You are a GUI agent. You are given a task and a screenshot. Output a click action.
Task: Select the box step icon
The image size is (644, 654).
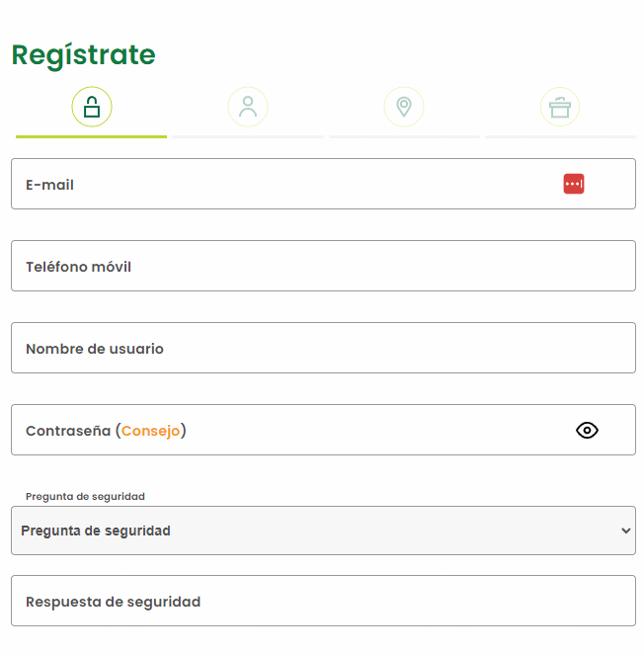tap(560, 107)
